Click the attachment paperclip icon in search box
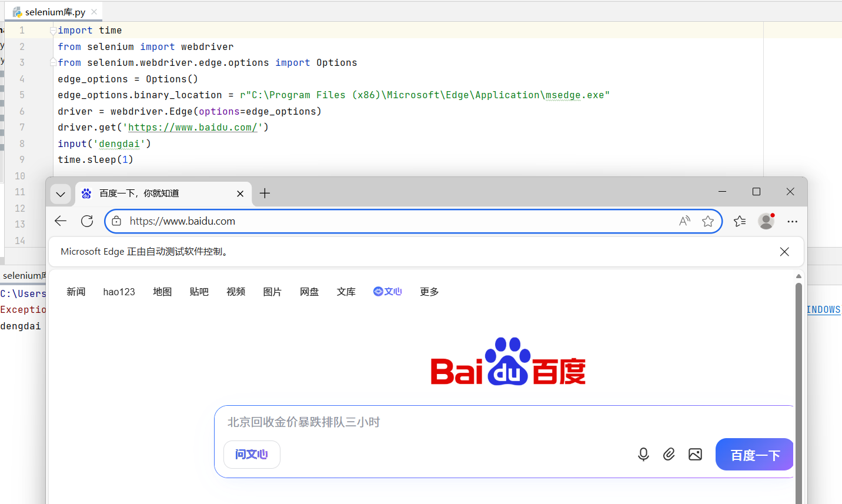This screenshot has height=504, width=842. pos(669,454)
